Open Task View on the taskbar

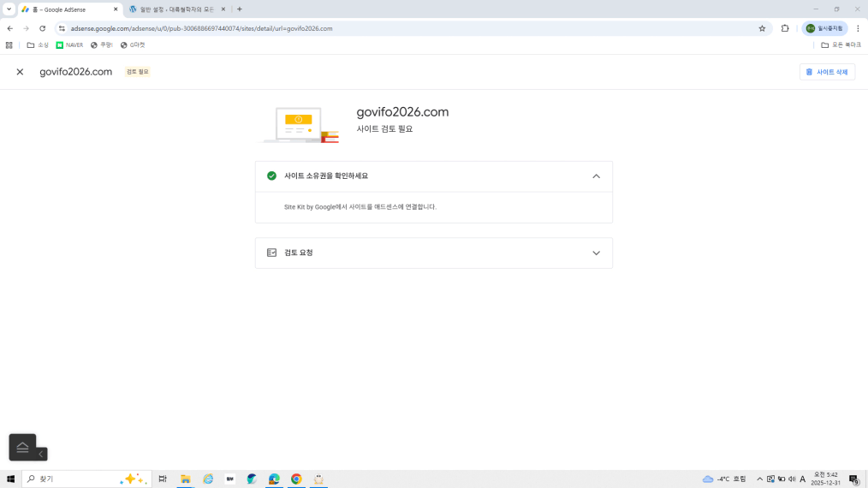163,479
